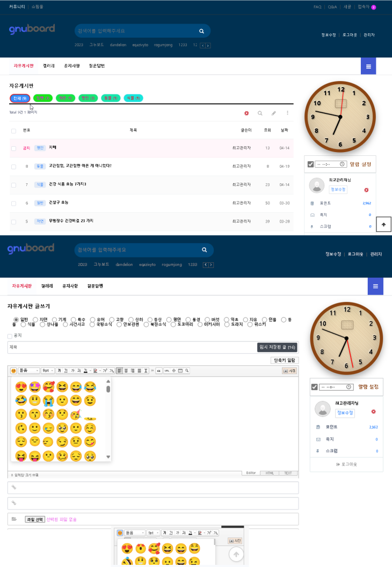Open board admin gear beside list search icon
The image size is (392, 567).
coord(246,113)
